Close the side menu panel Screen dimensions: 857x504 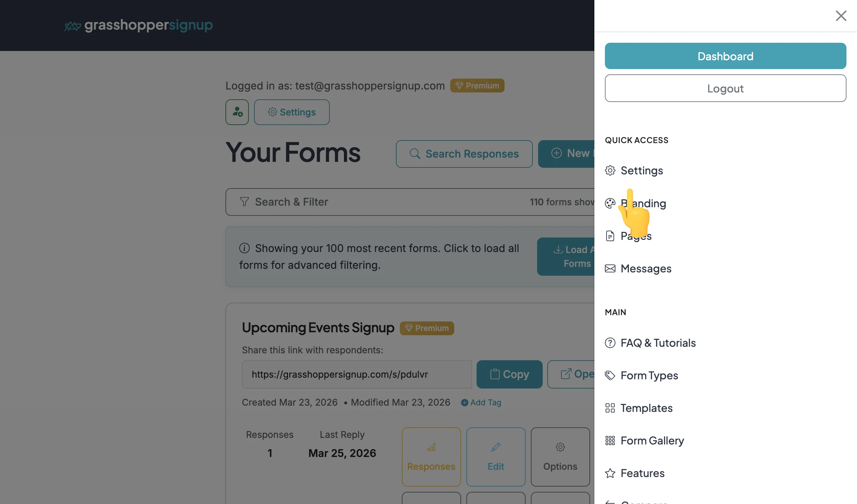coord(841,16)
